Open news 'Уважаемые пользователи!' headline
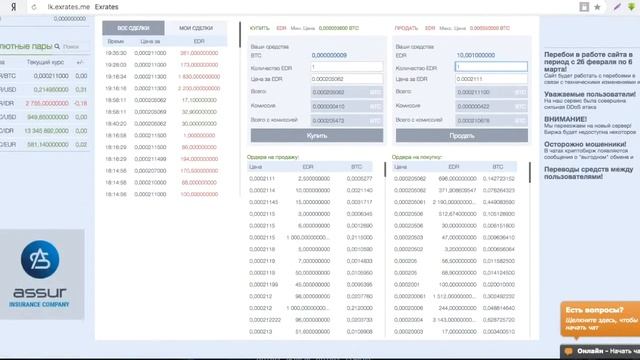Viewport: 640px width, 360px height. pos(590,94)
